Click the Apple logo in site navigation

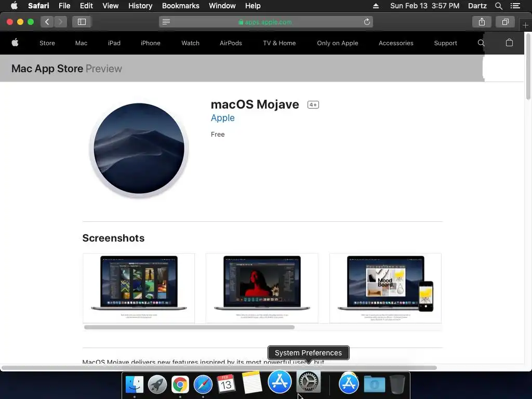(x=15, y=43)
